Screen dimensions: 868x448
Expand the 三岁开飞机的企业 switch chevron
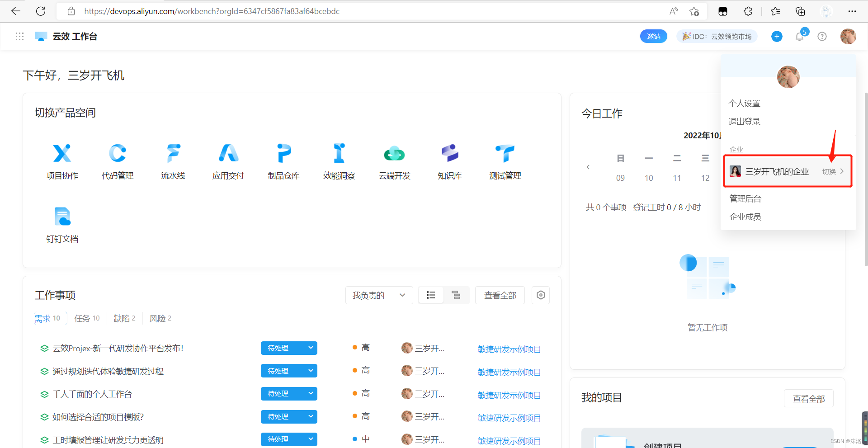click(x=842, y=171)
